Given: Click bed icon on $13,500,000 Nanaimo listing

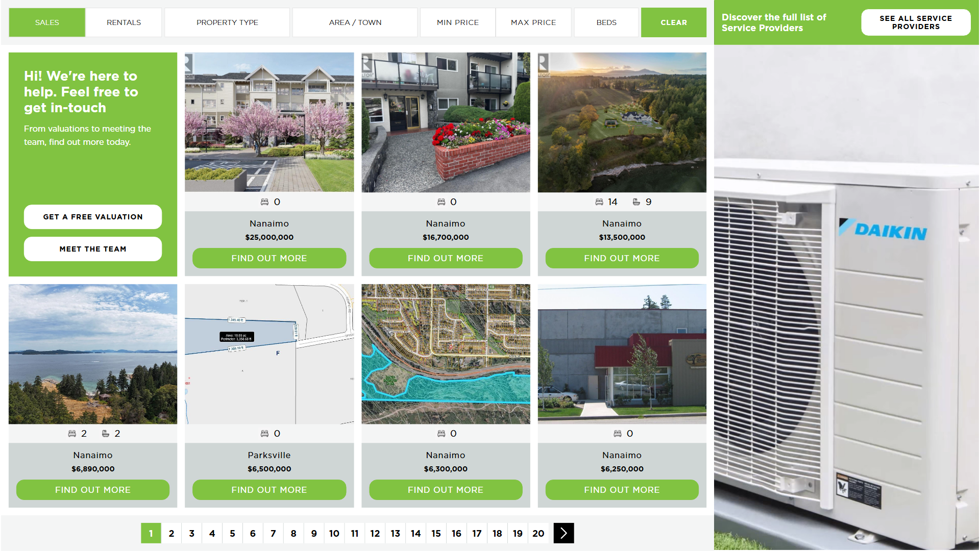Looking at the screenshot, I should (x=599, y=202).
